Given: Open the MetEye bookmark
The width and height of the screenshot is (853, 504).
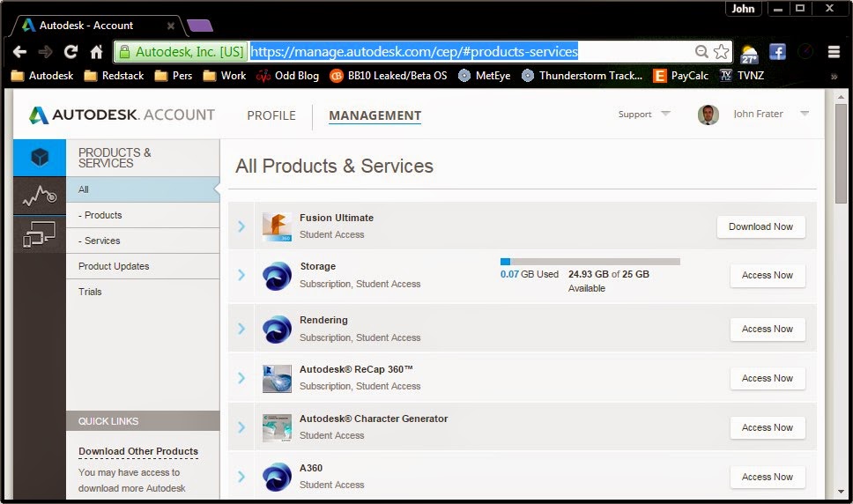Looking at the screenshot, I should point(484,76).
